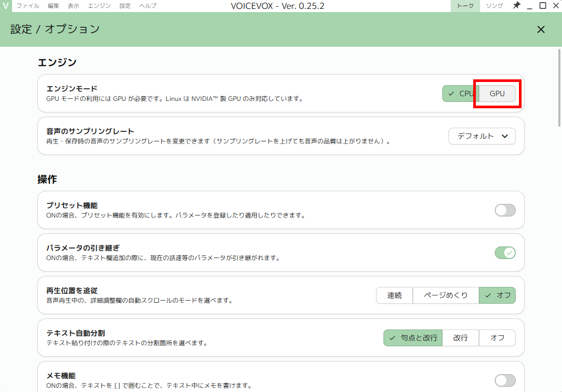The image size is (562, 392).
Task: Open the 編集 menu
Action: pyautogui.click(x=54, y=6)
